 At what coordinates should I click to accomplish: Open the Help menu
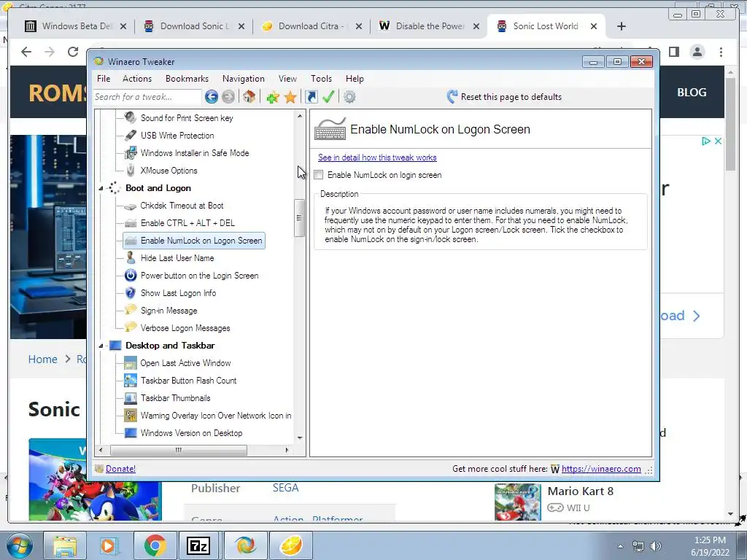pyautogui.click(x=355, y=79)
